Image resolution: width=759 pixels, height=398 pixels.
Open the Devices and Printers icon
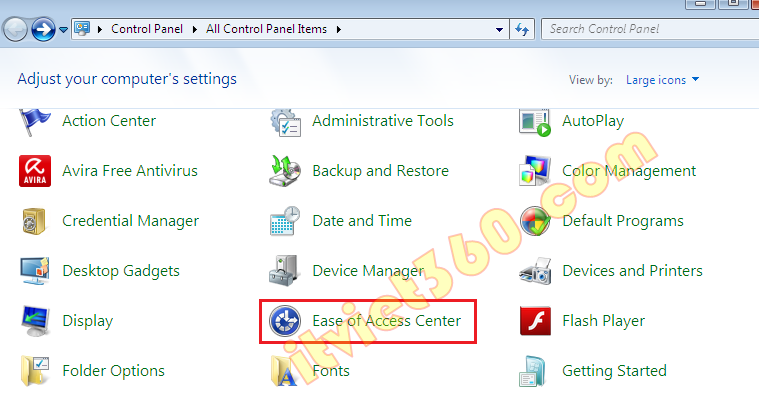click(x=535, y=271)
